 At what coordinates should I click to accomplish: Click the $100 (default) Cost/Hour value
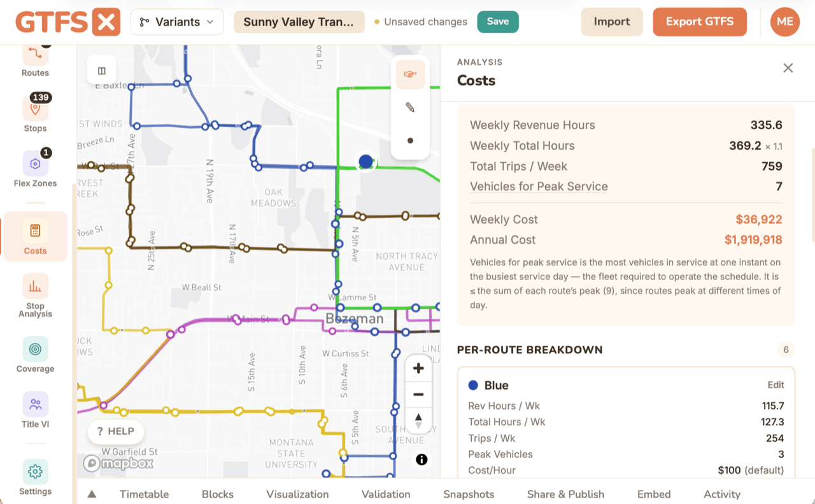pos(751,470)
